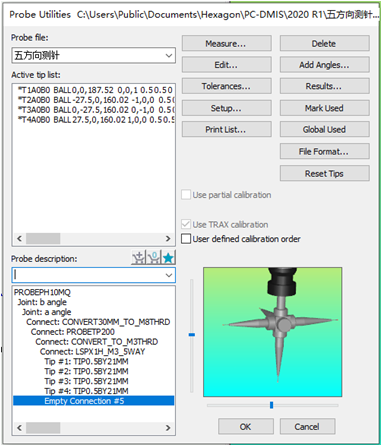Select Connect: PROBETP200 in the component tree
The width and height of the screenshot is (382, 446).
click(73, 332)
